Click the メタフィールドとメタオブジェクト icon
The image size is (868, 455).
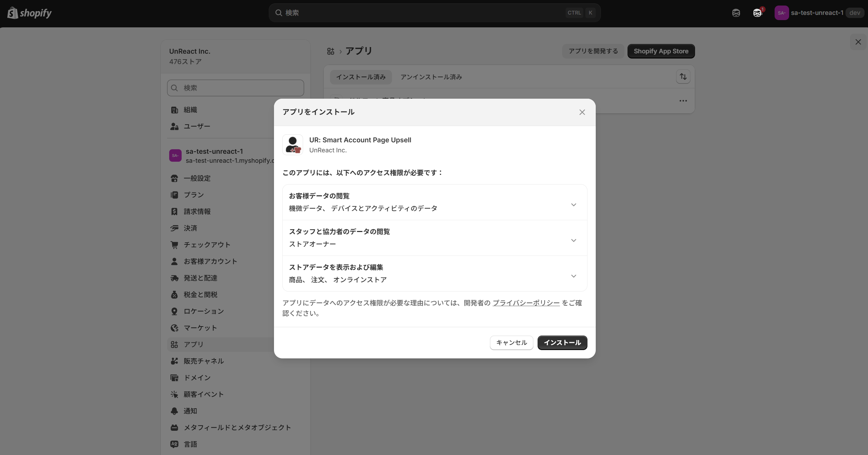[174, 428]
